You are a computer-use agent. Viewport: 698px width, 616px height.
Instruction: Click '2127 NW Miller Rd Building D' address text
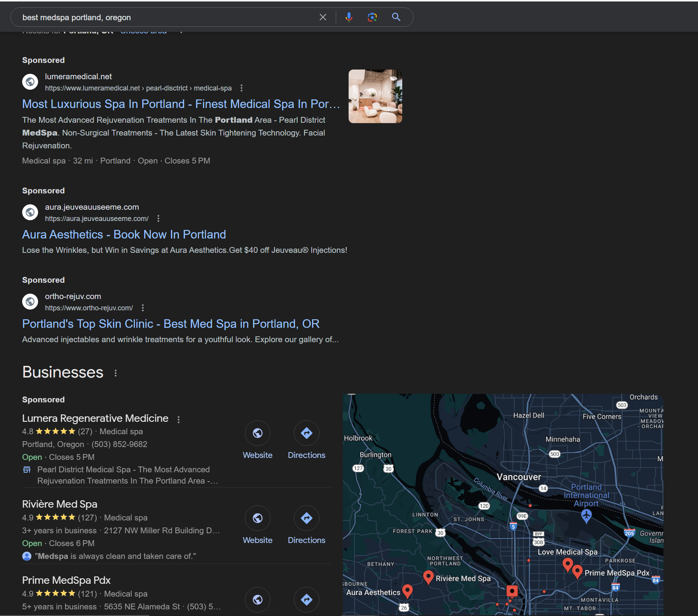coord(162,531)
